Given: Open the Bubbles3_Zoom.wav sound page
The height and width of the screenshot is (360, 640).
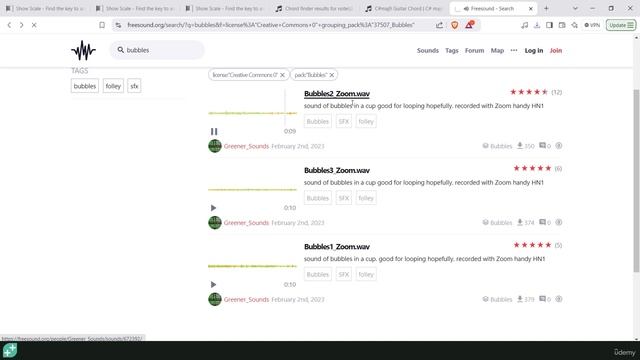Looking at the screenshot, I should pyautogui.click(x=337, y=170).
